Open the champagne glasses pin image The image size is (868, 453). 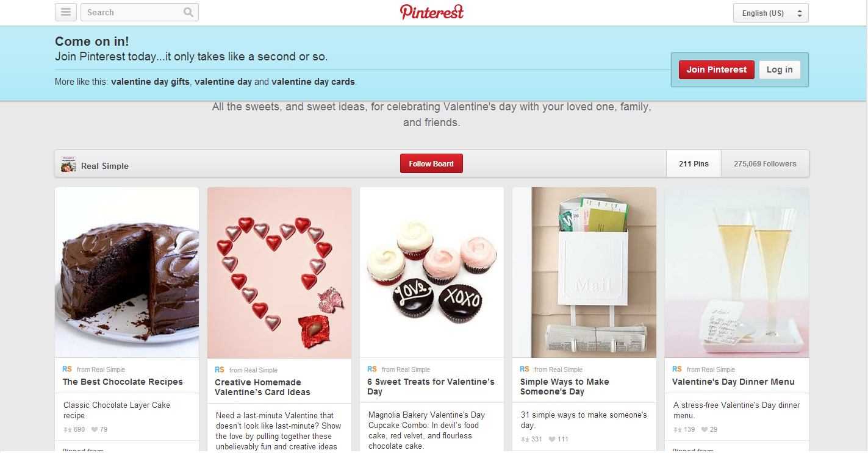point(737,273)
